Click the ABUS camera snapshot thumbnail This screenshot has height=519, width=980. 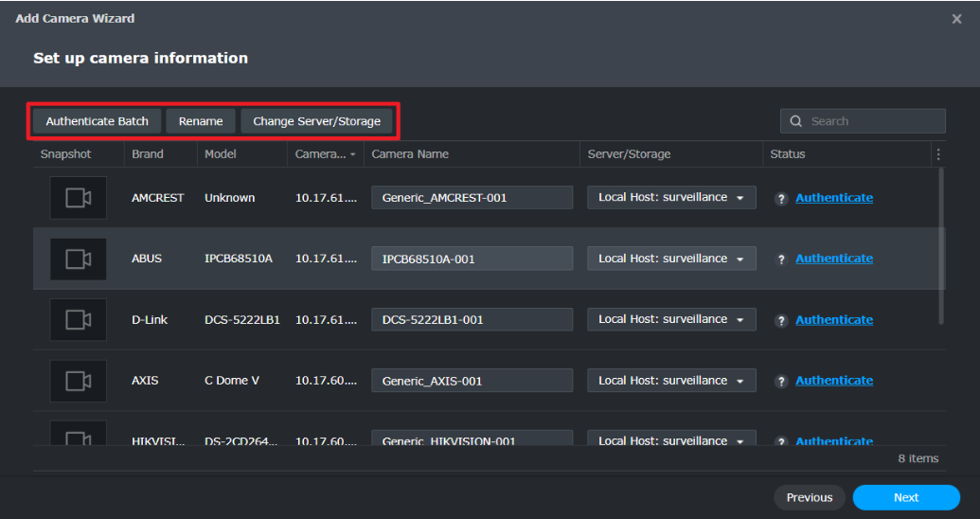pos(79,259)
